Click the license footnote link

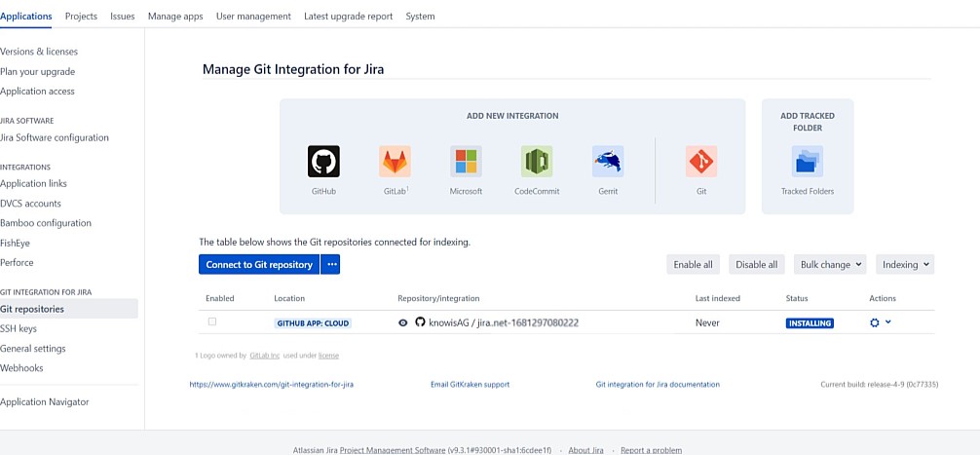(x=328, y=356)
